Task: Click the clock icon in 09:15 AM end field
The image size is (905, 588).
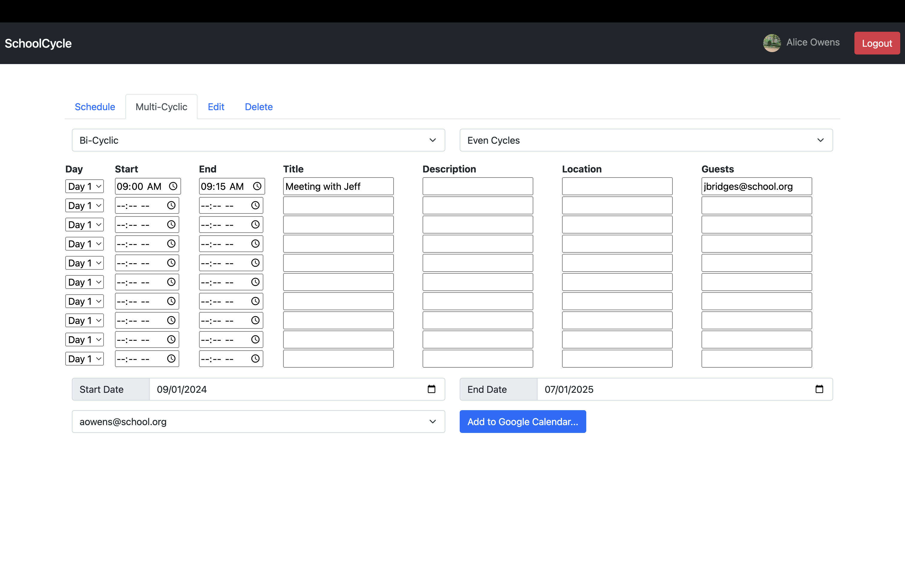Action: tap(257, 186)
